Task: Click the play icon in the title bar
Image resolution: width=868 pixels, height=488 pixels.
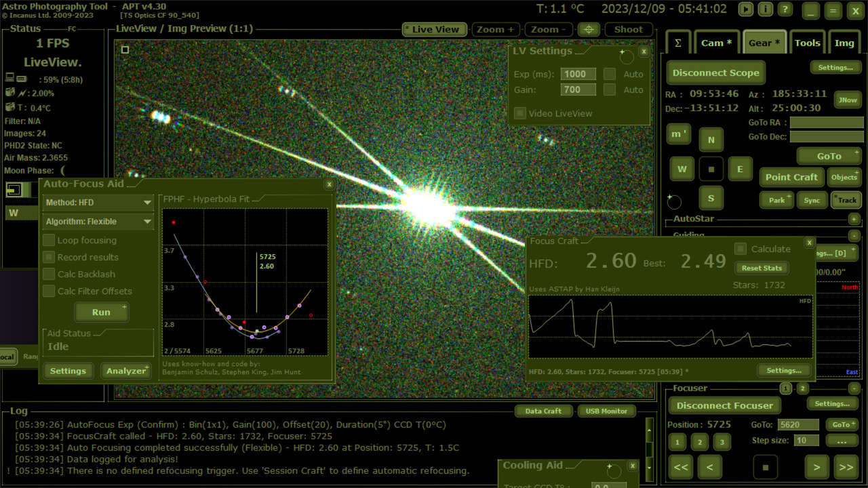Action: point(746,9)
